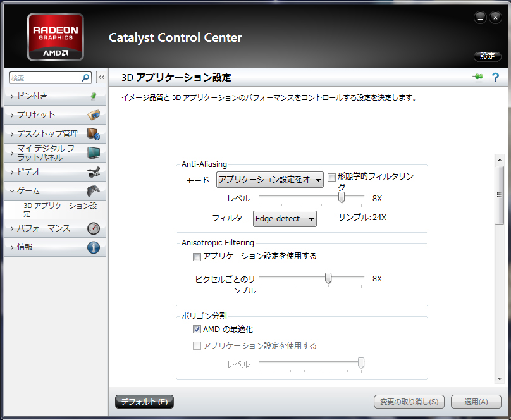Collapse the ゲーム section

coord(55,191)
